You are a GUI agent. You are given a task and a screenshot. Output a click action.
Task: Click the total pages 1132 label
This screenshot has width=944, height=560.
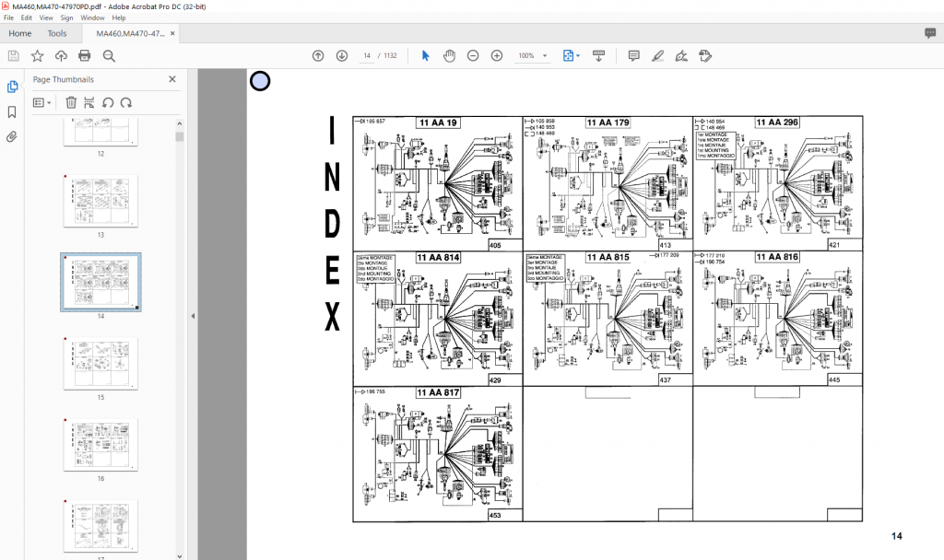(x=391, y=56)
